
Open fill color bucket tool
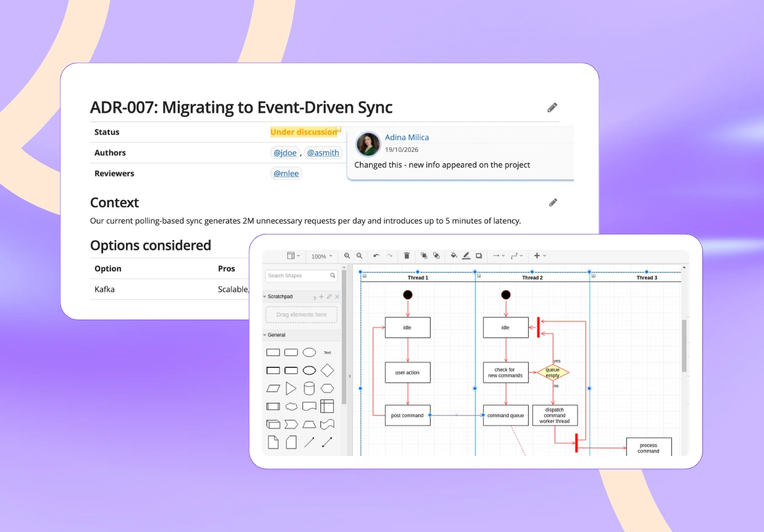point(454,256)
